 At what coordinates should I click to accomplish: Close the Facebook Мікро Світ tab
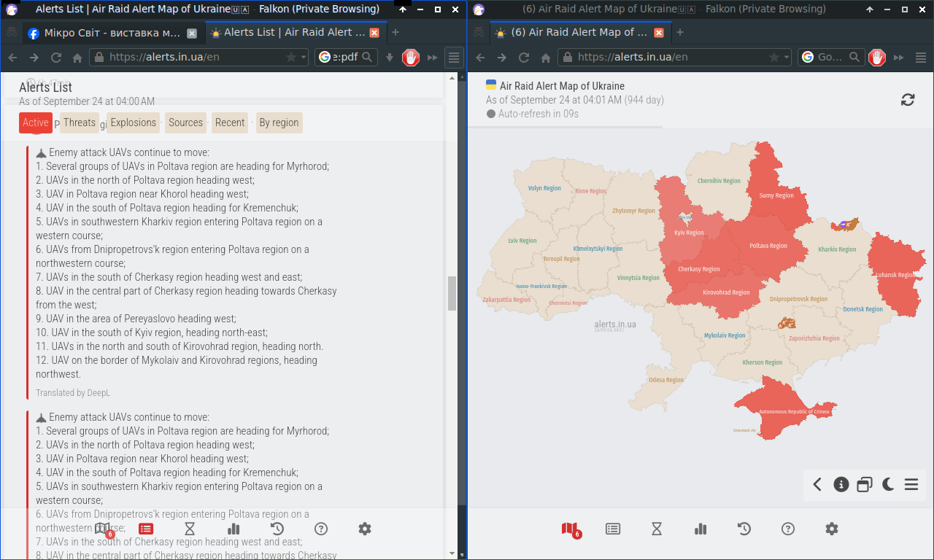(192, 33)
